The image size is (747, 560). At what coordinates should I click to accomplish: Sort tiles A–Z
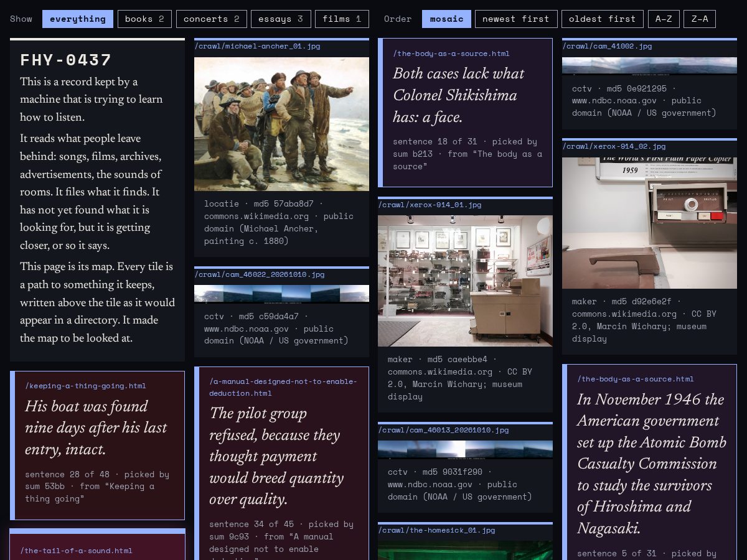pyautogui.click(x=664, y=19)
